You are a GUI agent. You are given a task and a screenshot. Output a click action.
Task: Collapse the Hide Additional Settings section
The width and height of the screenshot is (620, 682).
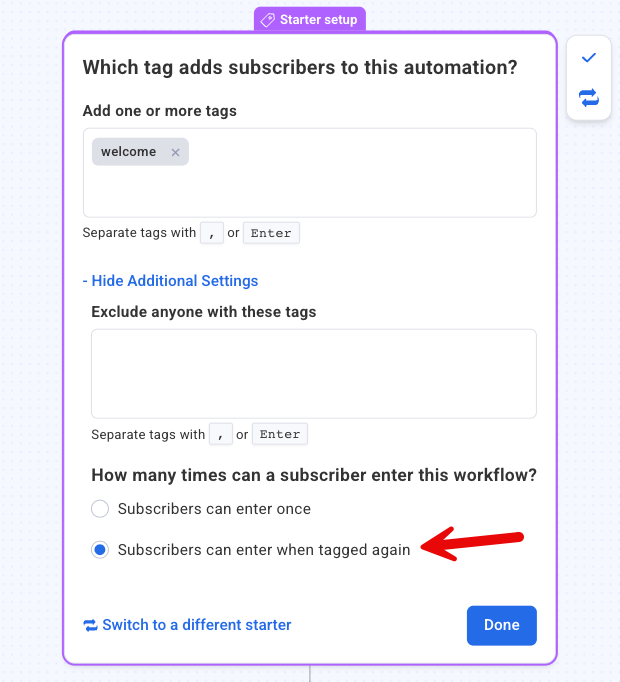click(171, 281)
